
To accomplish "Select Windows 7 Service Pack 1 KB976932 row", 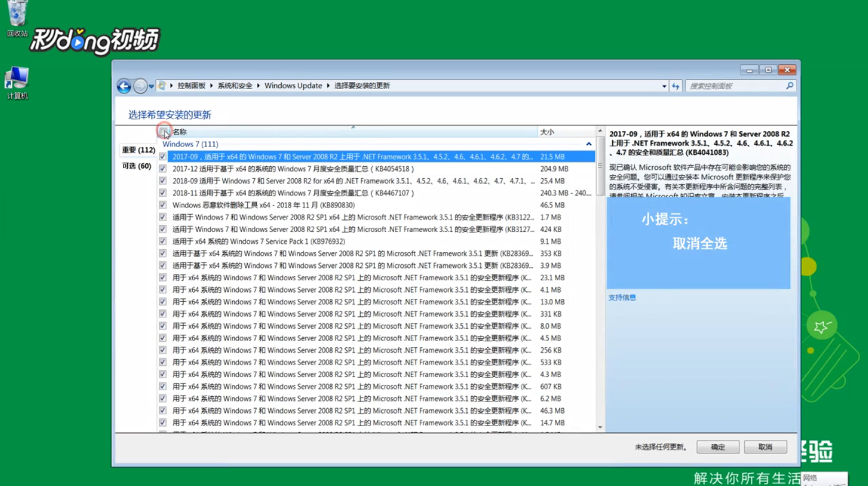I will 381,241.
